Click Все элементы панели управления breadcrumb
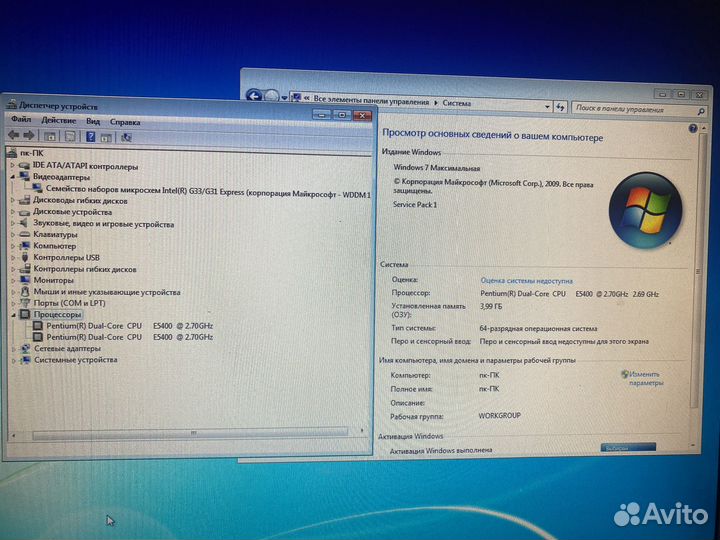This screenshot has height=540, width=720. tap(371, 101)
